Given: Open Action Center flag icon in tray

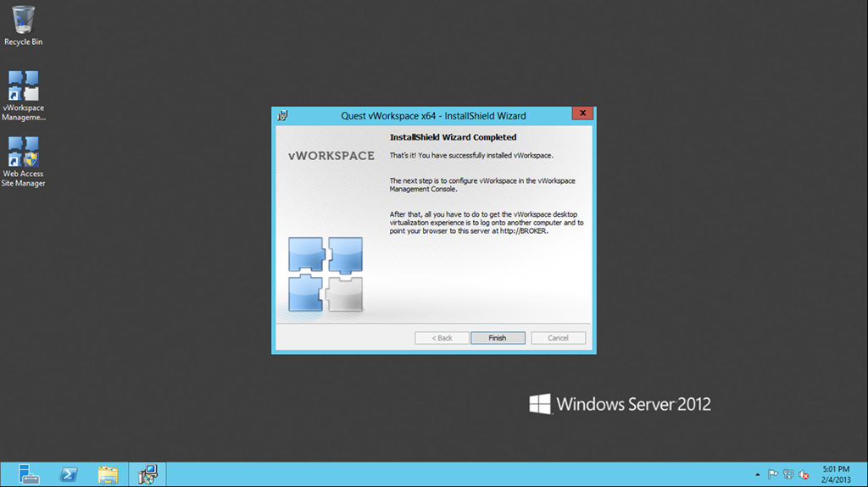Looking at the screenshot, I should click(x=773, y=474).
